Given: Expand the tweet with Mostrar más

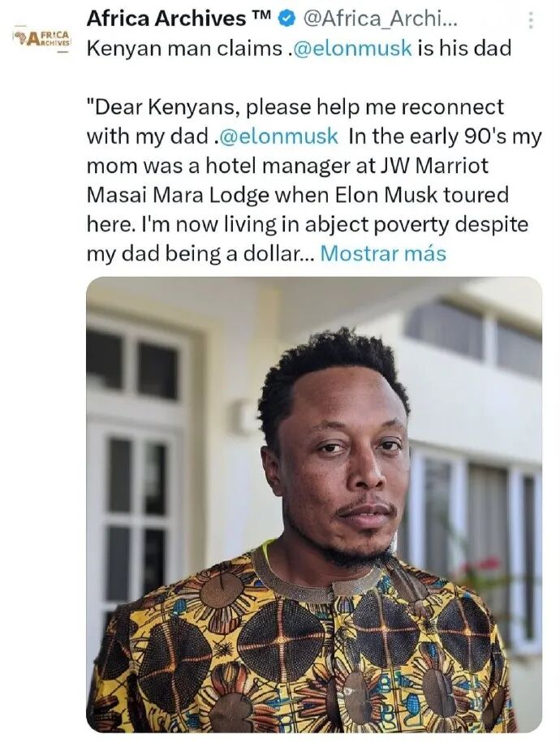Looking at the screenshot, I should coord(383,253).
